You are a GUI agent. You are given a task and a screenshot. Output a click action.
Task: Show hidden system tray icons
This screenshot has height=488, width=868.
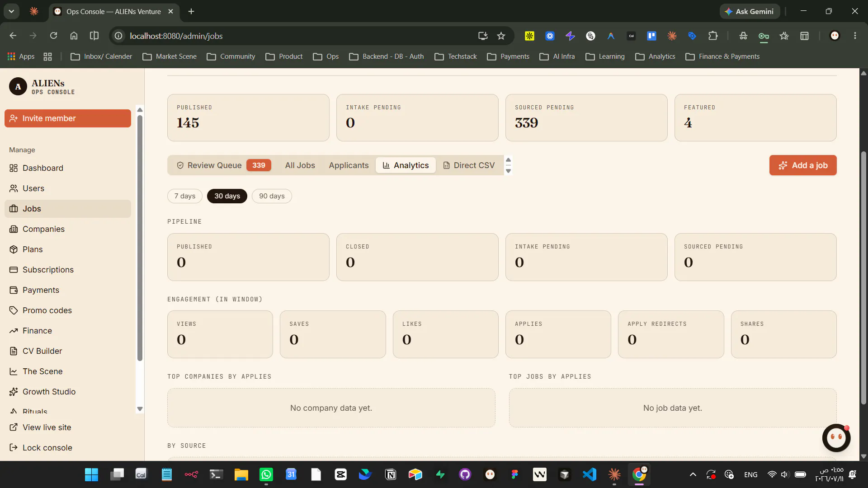[693, 474]
